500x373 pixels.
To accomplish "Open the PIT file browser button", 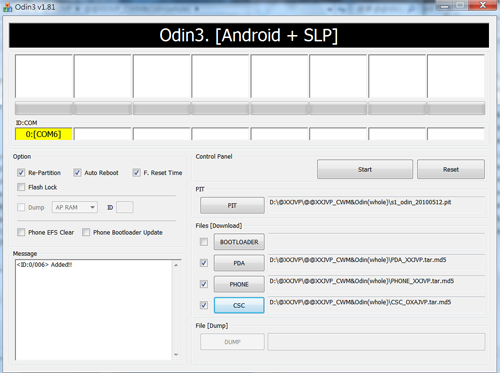I will point(232,205).
